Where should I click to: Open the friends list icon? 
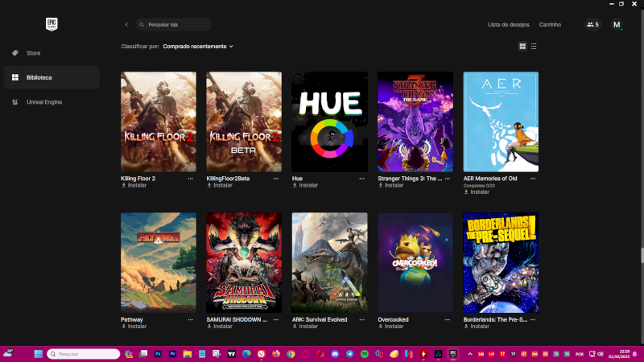click(592, 25)
